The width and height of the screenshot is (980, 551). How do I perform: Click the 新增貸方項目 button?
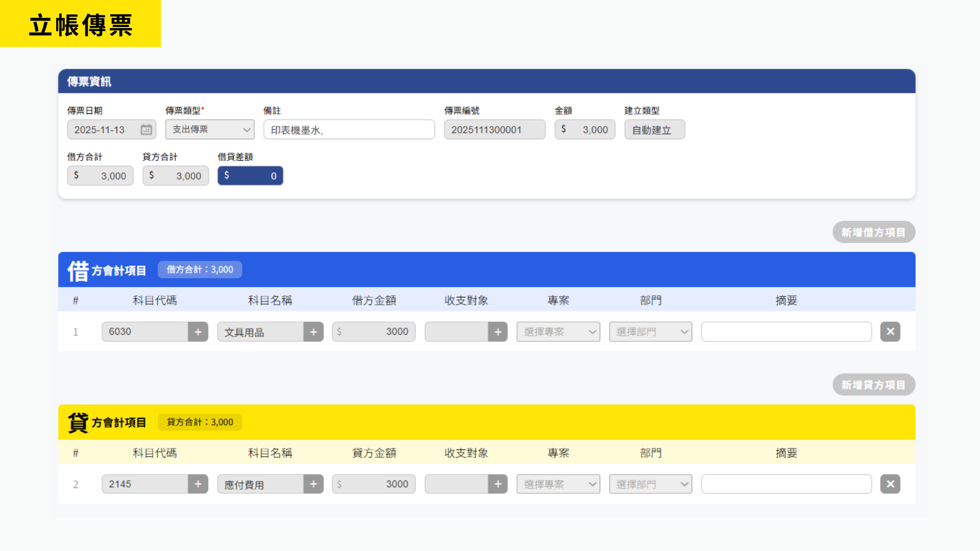873,385
